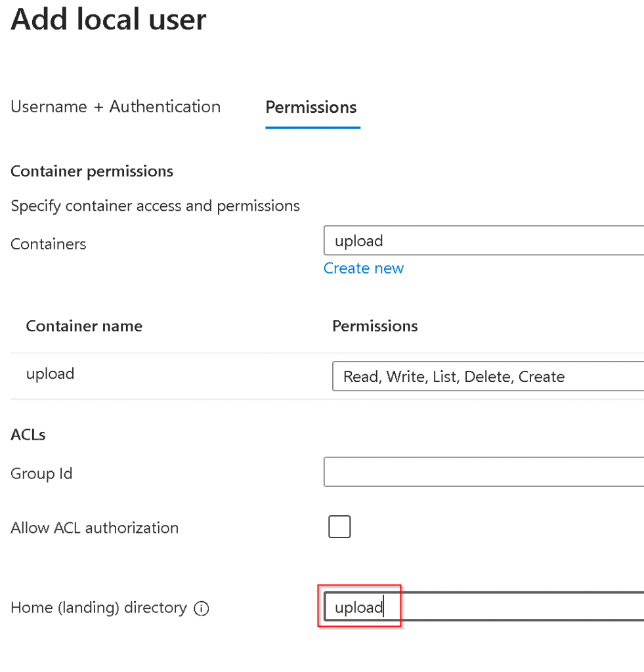The image size is (644, 672).
Task: Click the Add local user heading
Action: 108,20
